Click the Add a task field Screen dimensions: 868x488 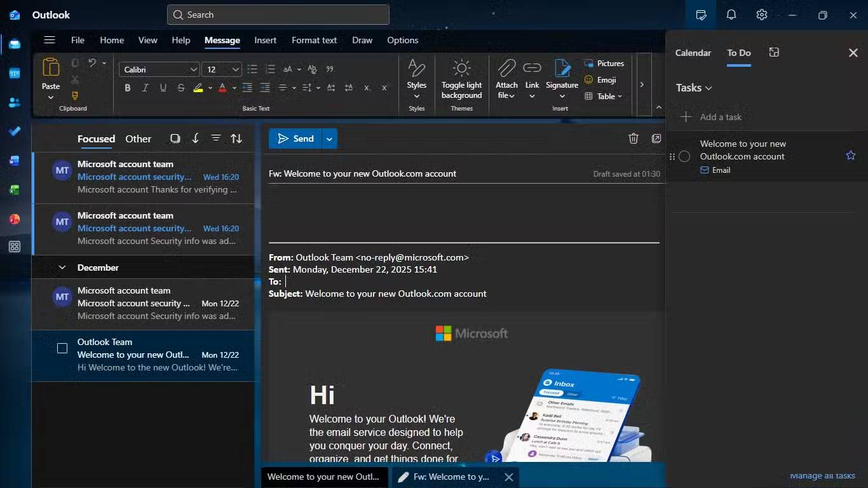(721, 117)
